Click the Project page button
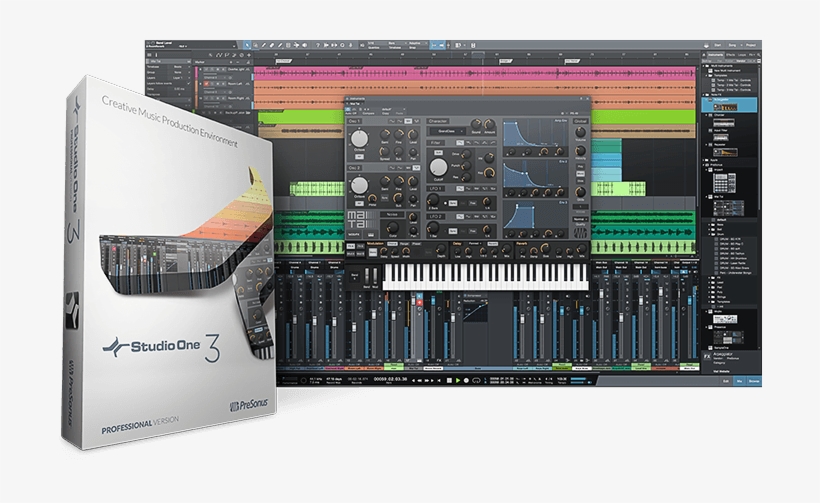The image size is (820, 503). tap(750, 45)
